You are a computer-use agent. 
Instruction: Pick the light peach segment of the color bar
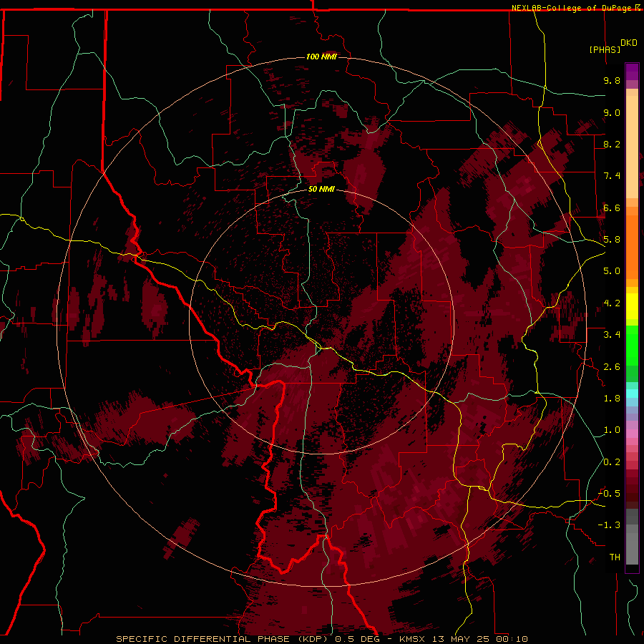[x=632, y=147]
